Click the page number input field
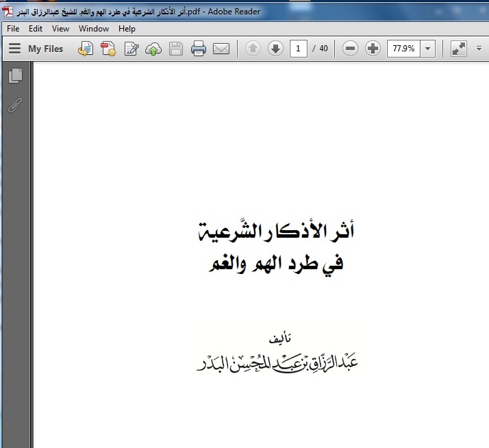This screenshot has height=448, width=489. pos(298,49)
